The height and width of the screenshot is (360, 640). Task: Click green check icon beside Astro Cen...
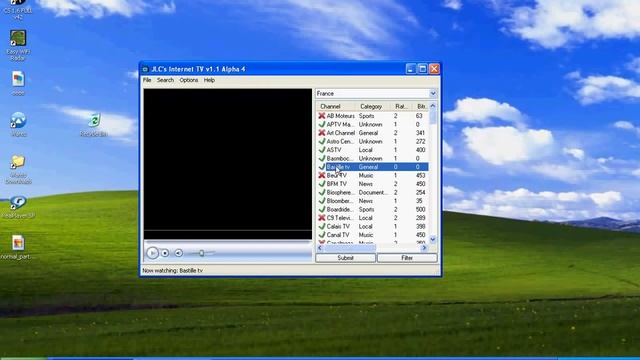pos(322,141)
